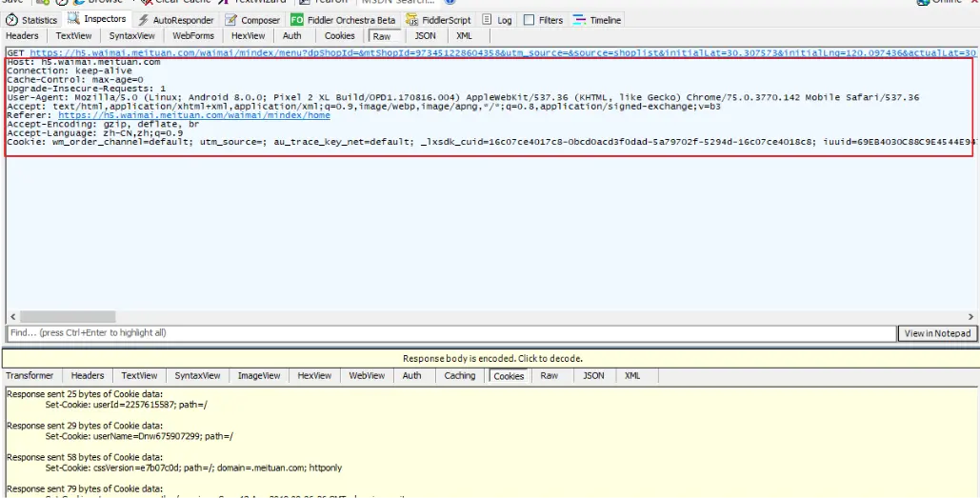Open the Filters tab
Viewport: 980px width, 498px height.
543,20
